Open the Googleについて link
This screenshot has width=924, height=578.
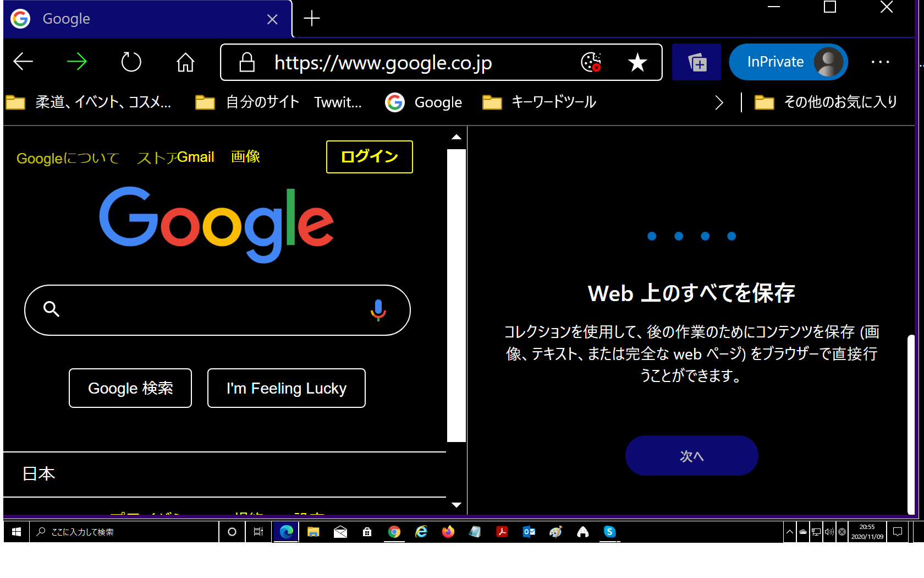[68, 159]
